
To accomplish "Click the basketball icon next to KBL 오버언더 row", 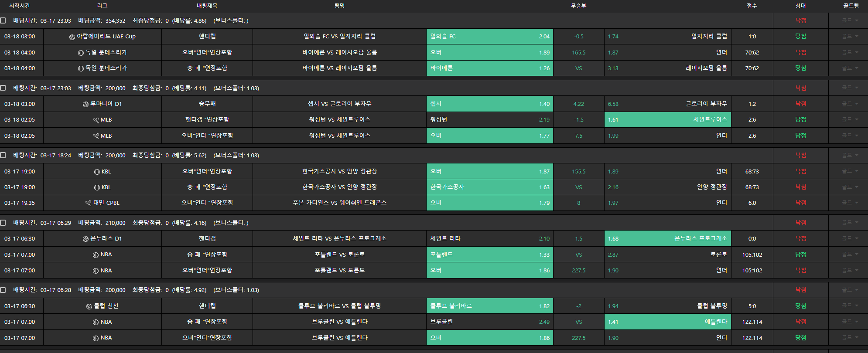I will (97, 172).
